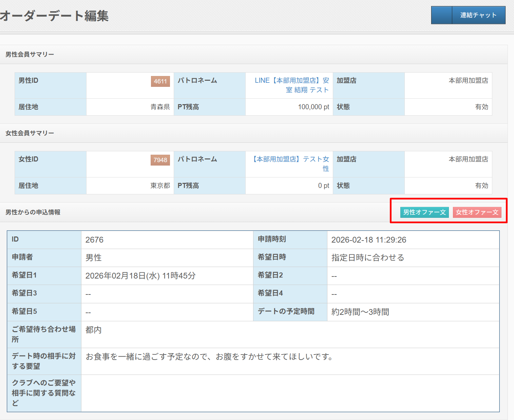Click the 女性会員サマリー section header
This screenshot has height=420, width=514.
(x=30, y=133)
